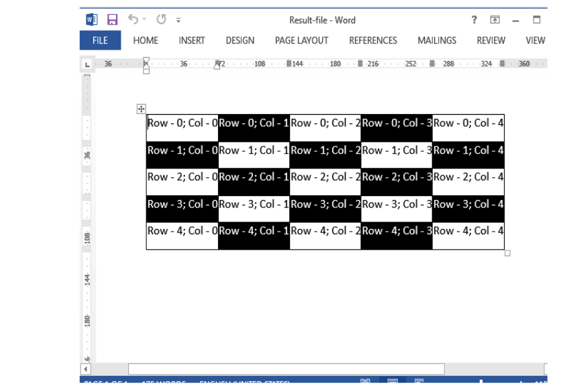Click cell Row - 0; Col - 0

pyautogui.click(x=183, y=128)
